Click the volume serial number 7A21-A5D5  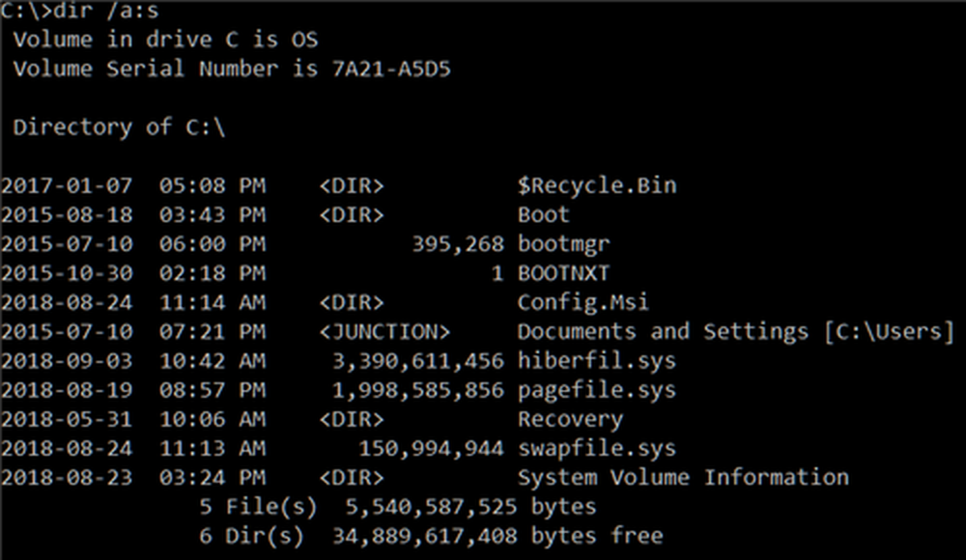point(391,69)
